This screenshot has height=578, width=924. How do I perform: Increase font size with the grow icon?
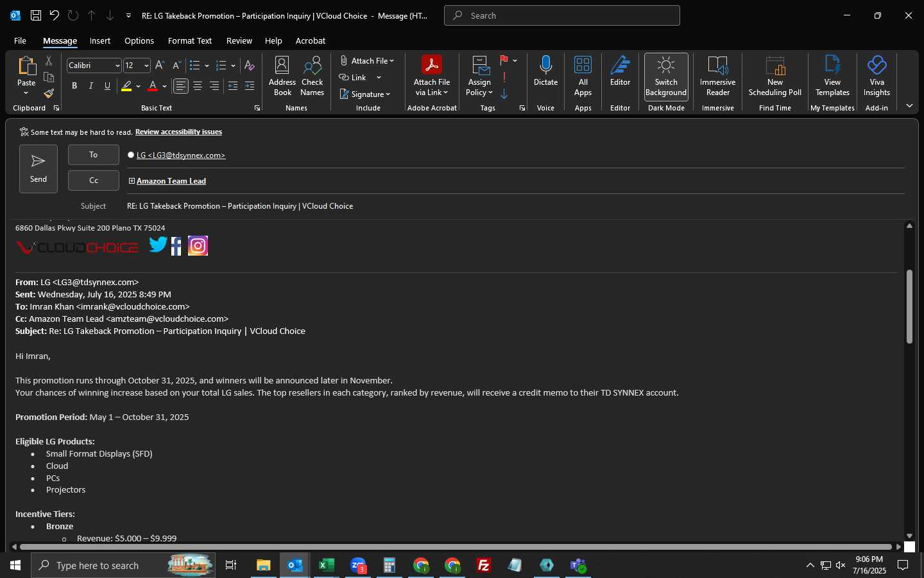pos(160,66)
